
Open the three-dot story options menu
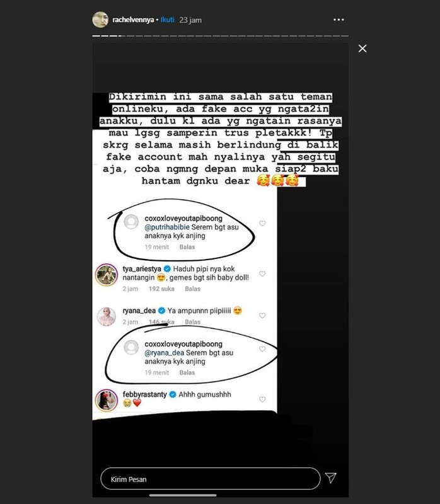[339, 20]
